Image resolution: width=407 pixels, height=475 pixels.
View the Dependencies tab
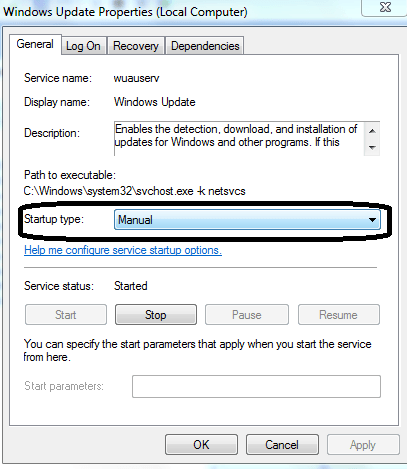(205, 46)
